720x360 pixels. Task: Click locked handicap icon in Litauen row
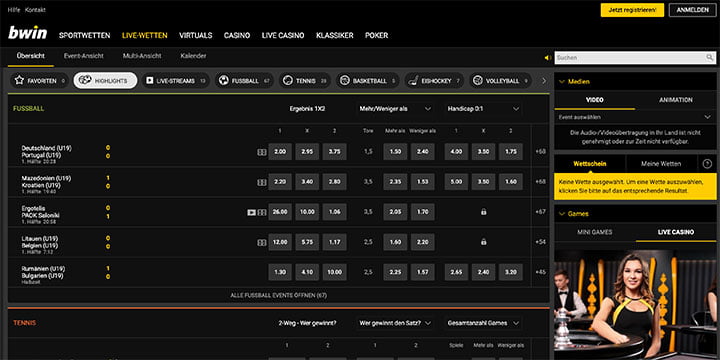click(483, 242)
